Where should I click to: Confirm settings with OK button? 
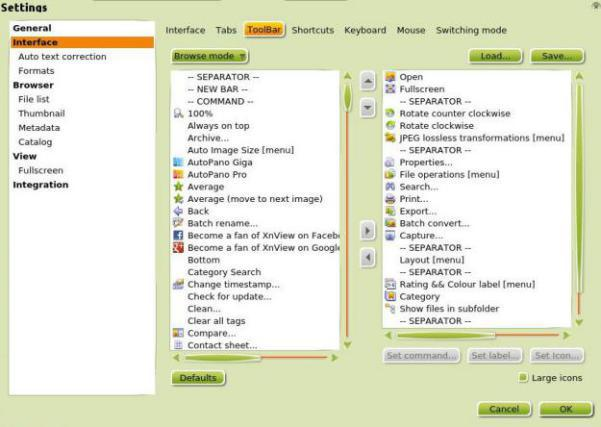coord(566,409)
